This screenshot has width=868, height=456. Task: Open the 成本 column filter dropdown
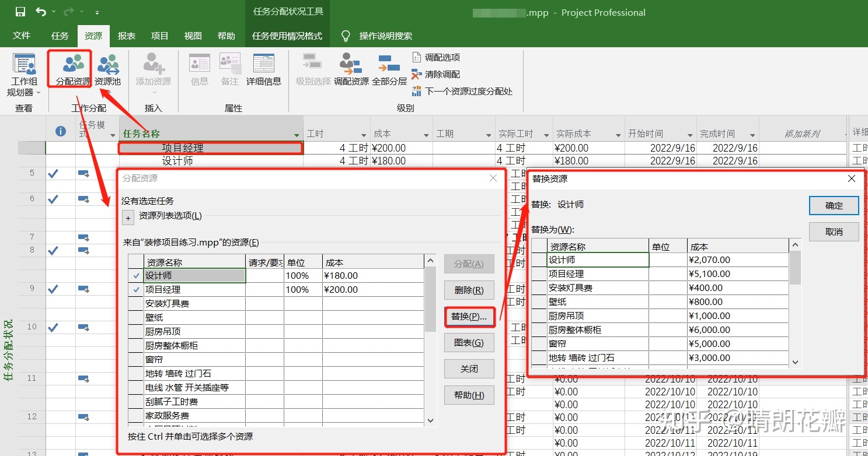click(x=427, y=135)
